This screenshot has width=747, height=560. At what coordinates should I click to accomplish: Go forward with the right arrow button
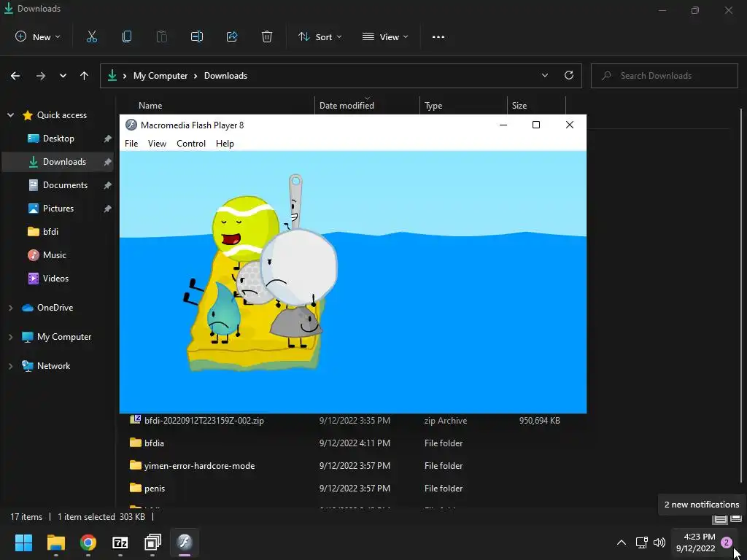(x=41, y=76)
